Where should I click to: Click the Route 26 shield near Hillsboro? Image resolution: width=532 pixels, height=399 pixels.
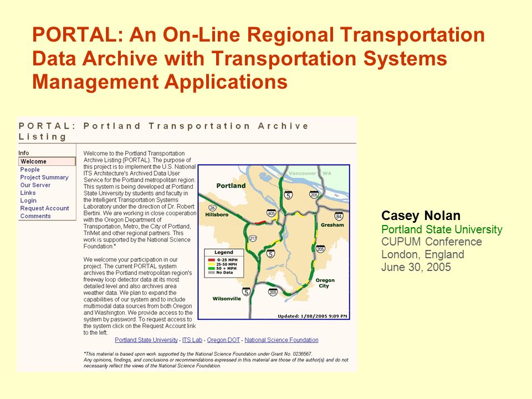tap(212, 208)
